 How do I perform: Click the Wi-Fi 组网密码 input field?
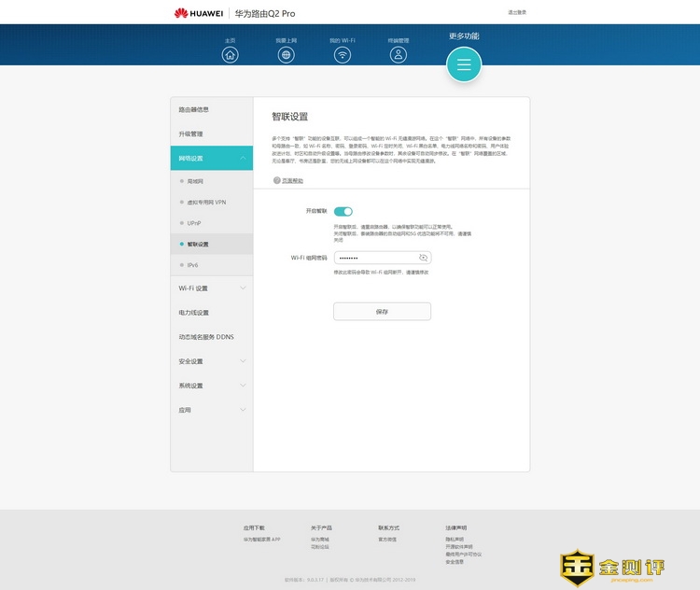point(373,257)
